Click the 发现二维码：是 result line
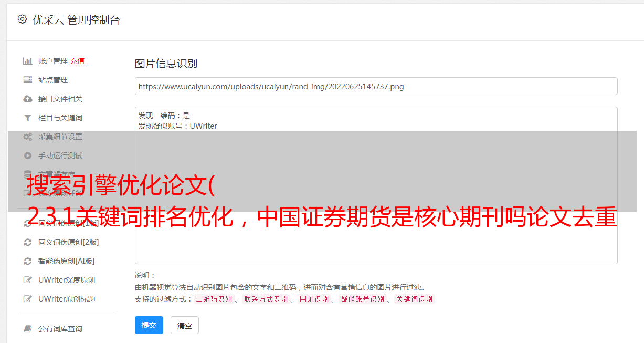Image resolution: width=644 pixels, height=343 pixels. pyautogui.click(x=164, y=116)
